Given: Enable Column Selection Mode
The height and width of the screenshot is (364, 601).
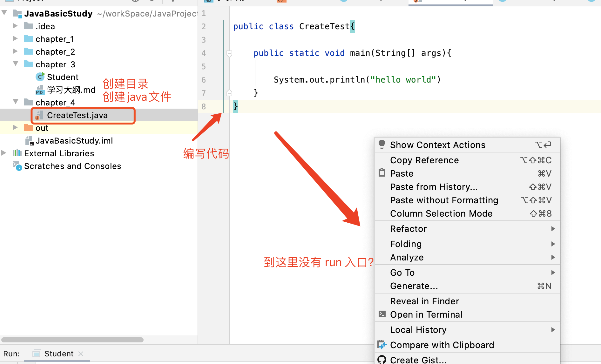Looking at the screenshot, I should pos(467,213).
